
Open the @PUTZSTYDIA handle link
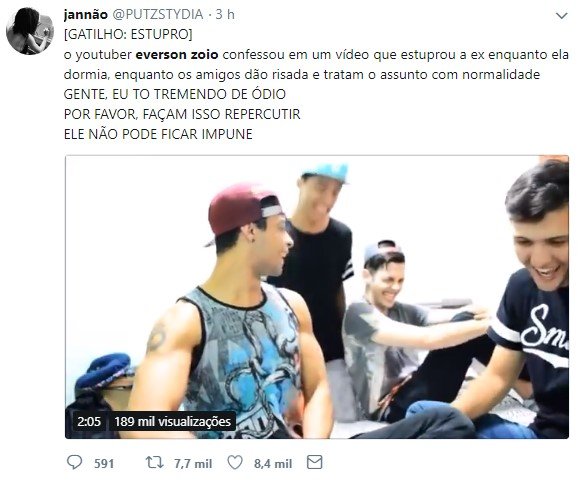pyautogui.click(x=157, y=14)
